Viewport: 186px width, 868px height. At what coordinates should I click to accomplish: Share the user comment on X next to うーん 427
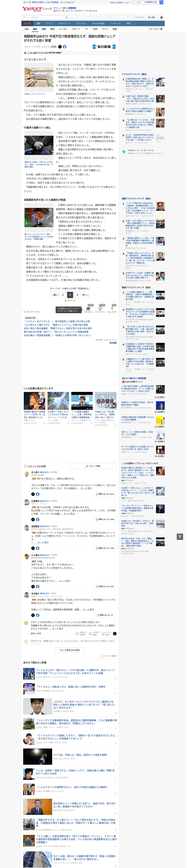(x=115, y=634)
